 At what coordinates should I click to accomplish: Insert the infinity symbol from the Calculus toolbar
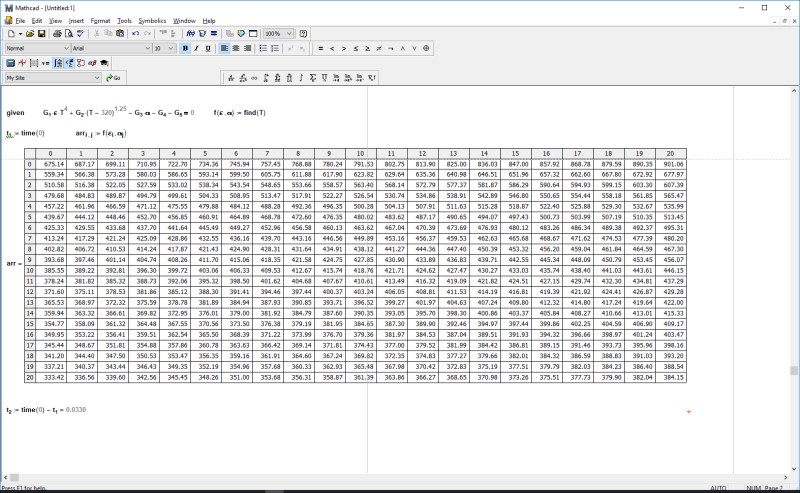pyautogui.click(x=254, y=78)
